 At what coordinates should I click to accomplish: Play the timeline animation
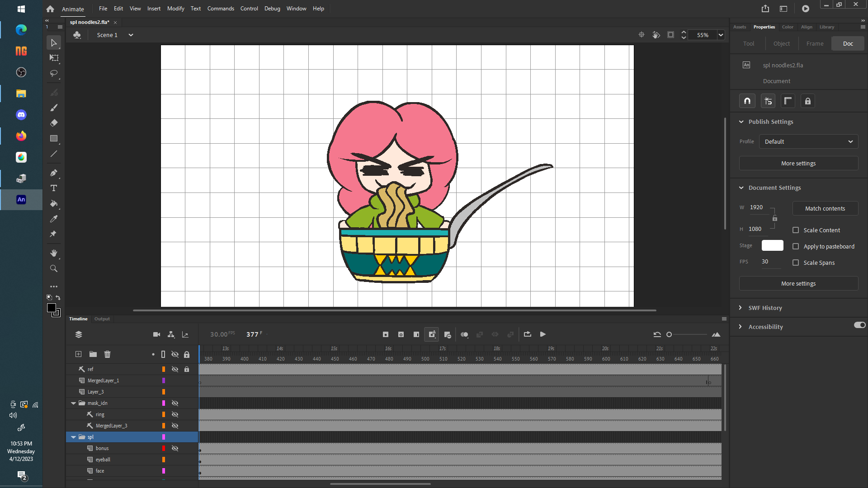(x=543, y=334)
